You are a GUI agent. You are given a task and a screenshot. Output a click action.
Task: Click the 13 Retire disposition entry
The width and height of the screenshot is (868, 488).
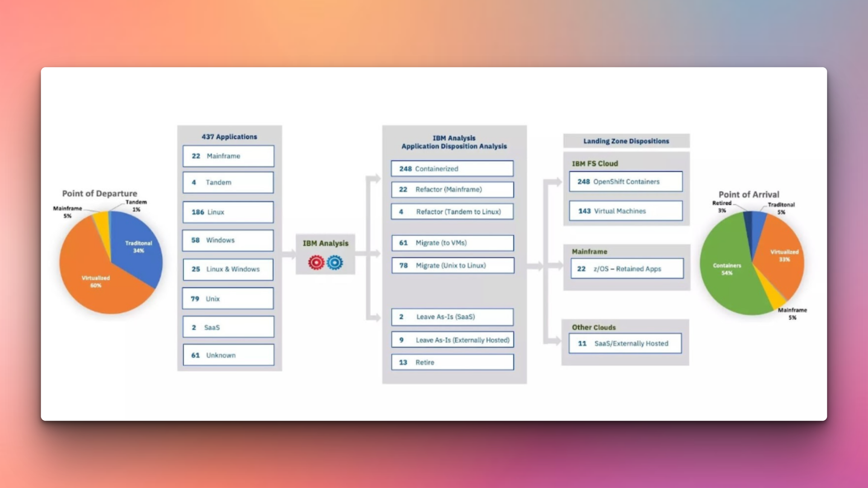click(x=452, y=362)
